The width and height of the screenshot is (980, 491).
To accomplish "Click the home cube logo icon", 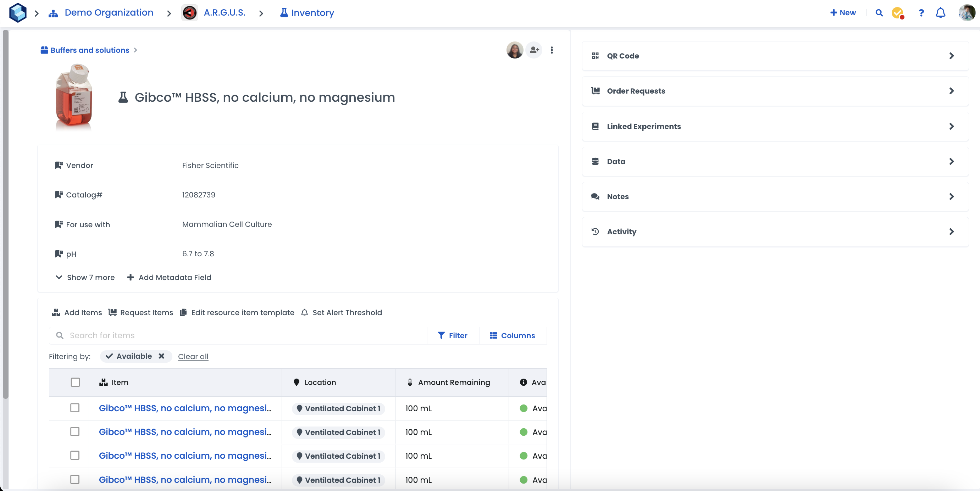I will [x=17, y=13].
